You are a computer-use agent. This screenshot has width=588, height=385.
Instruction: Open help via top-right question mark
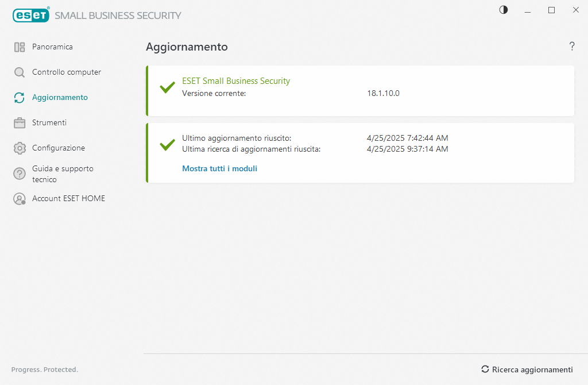point(572,47)
